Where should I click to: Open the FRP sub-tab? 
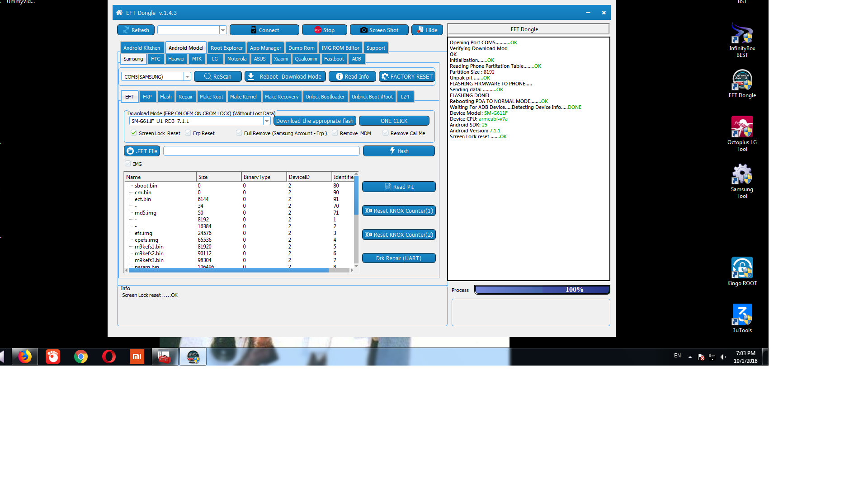[147, 97]
